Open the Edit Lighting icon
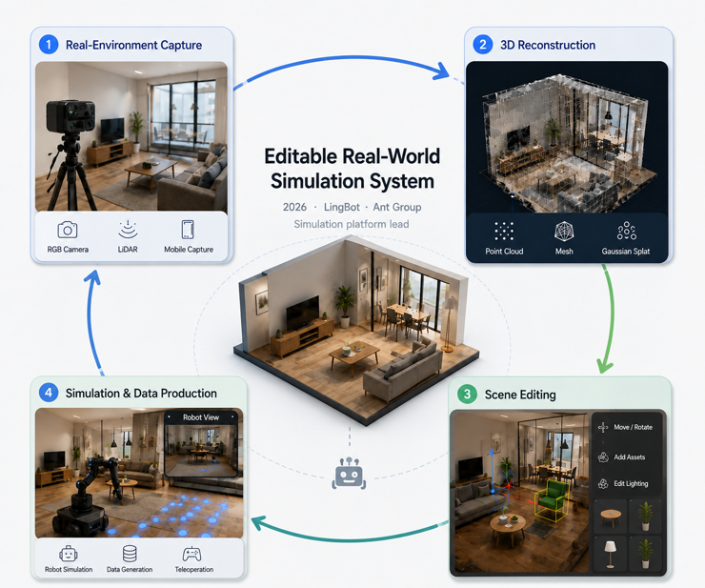Screen dimensions: 705x588 [603, 483]
